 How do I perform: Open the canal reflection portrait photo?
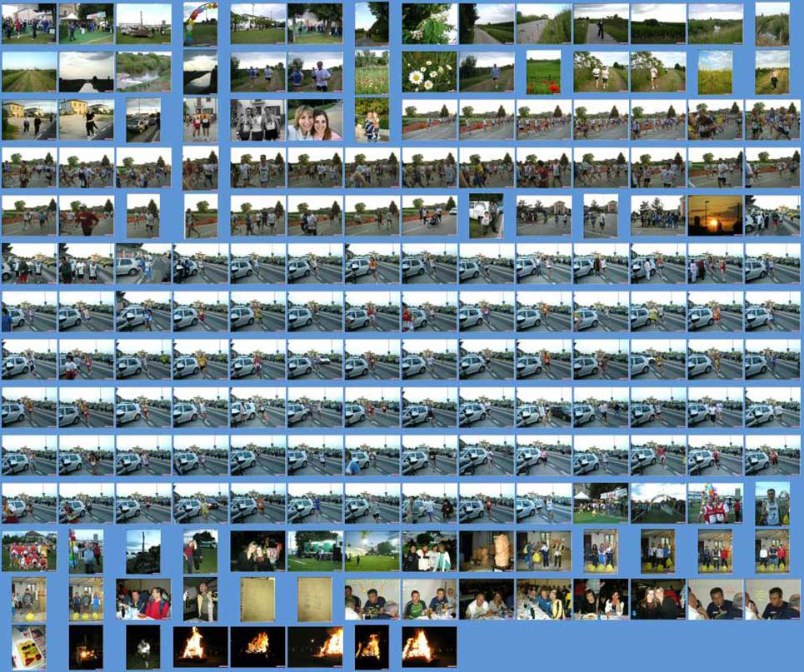click(201, 72)
